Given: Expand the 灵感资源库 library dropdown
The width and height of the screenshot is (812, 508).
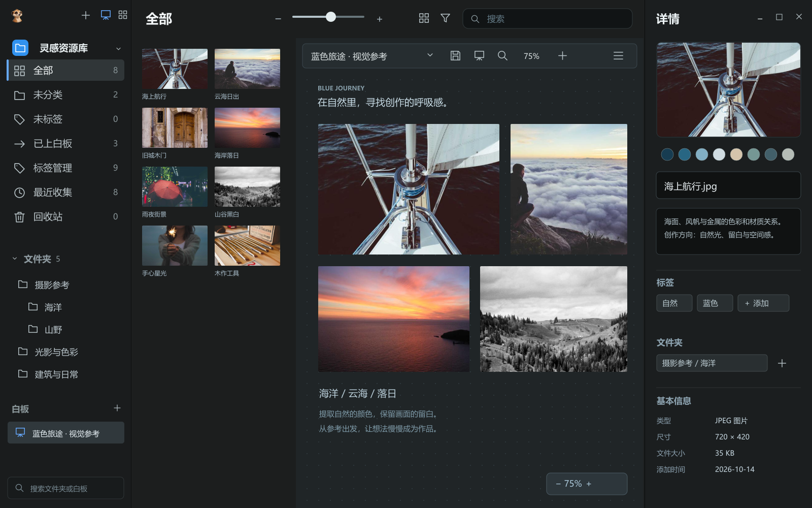Looking at the screenshot, I should 118,49.
